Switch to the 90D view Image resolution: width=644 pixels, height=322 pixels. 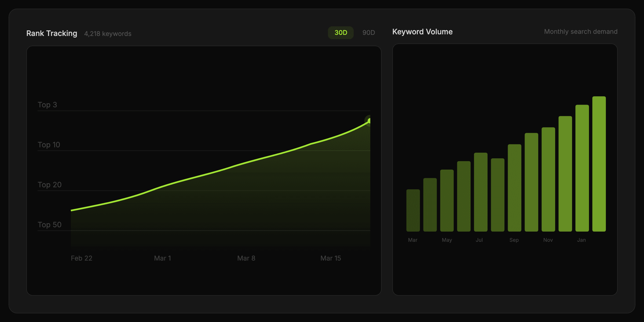pos(369,32)
